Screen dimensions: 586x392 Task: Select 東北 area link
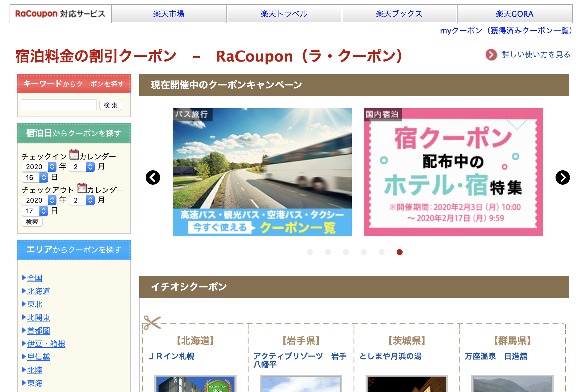(35, 304)
